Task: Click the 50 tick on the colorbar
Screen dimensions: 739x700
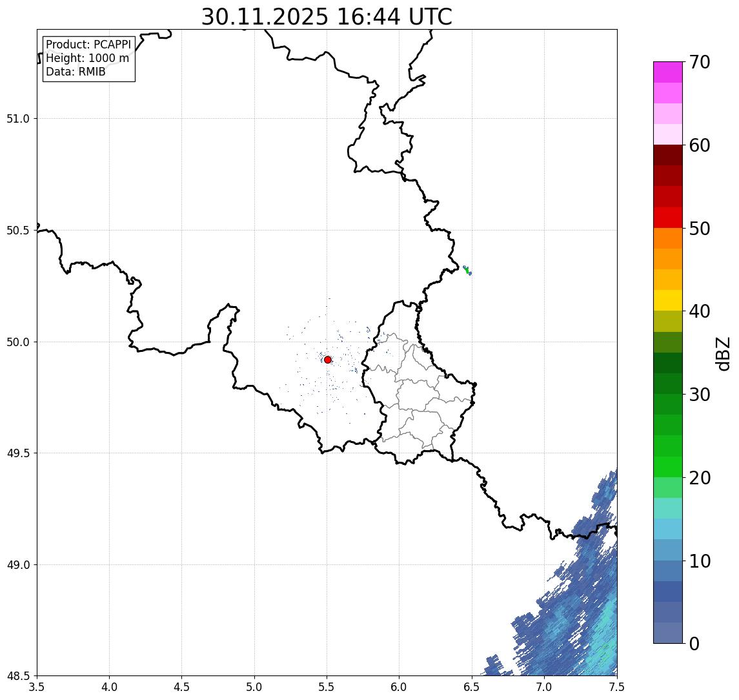Action: (700, 229)
